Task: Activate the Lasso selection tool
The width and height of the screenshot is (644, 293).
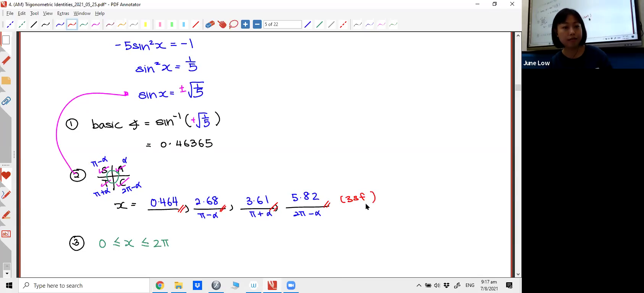Action: (234, 24)
